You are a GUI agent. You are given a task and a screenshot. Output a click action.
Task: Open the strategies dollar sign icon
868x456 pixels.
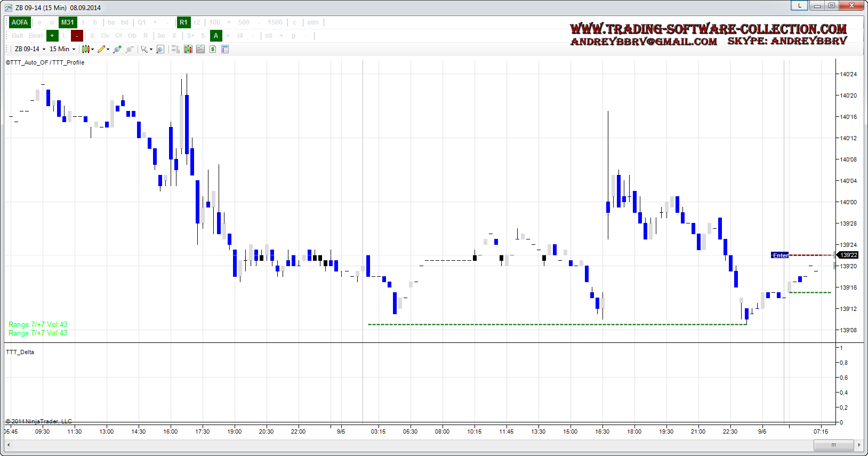coord(213,49)
